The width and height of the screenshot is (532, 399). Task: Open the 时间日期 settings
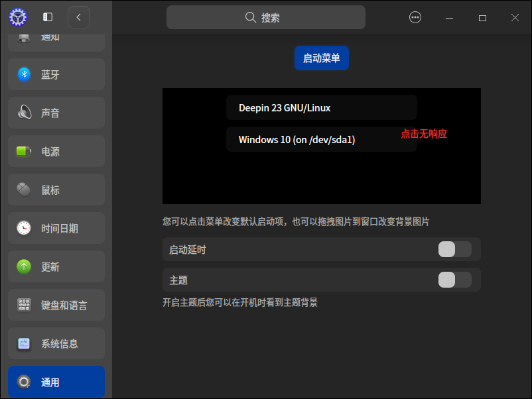(x=56, y=228)
